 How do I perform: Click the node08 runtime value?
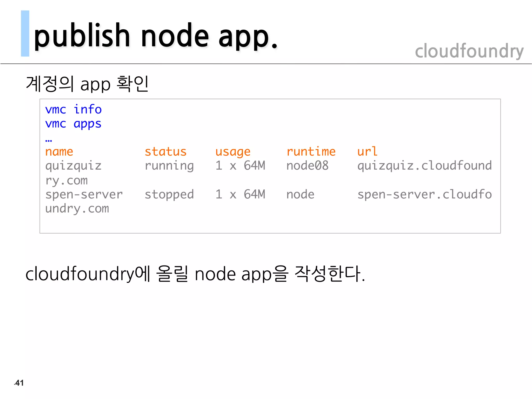click(x=307, y=166)
